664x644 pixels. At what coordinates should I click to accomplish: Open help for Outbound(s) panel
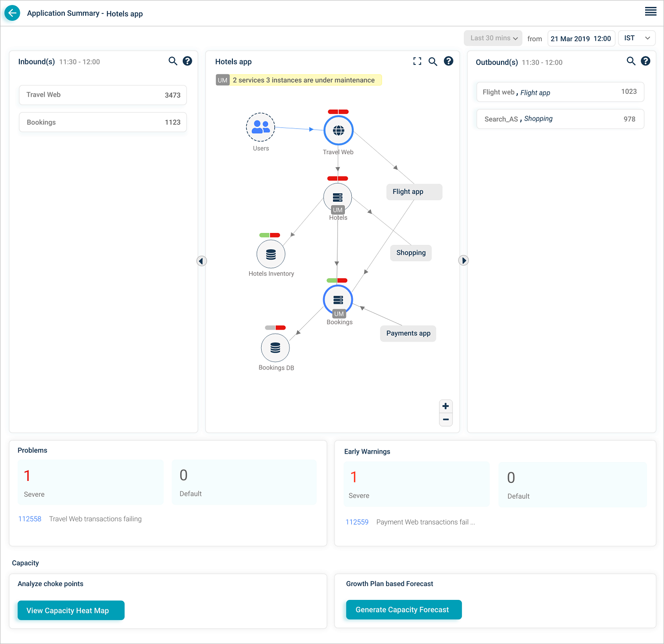[x=645, y=61]
